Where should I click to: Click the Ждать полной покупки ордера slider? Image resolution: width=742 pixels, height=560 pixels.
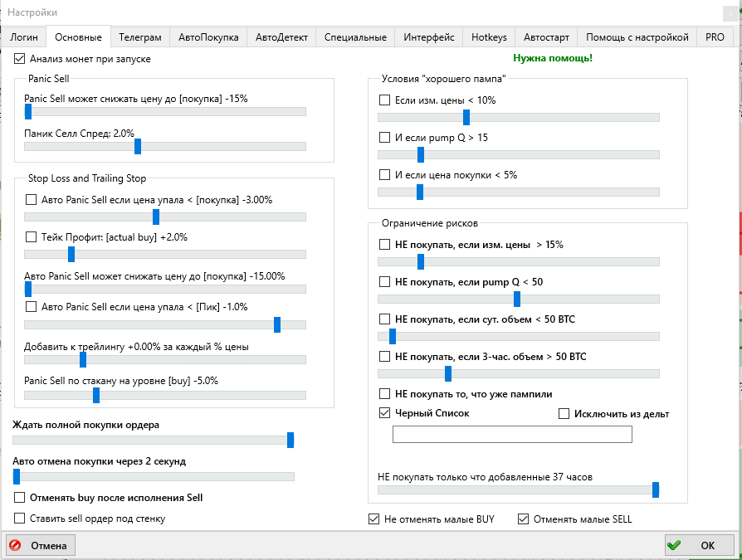(290, 441)
